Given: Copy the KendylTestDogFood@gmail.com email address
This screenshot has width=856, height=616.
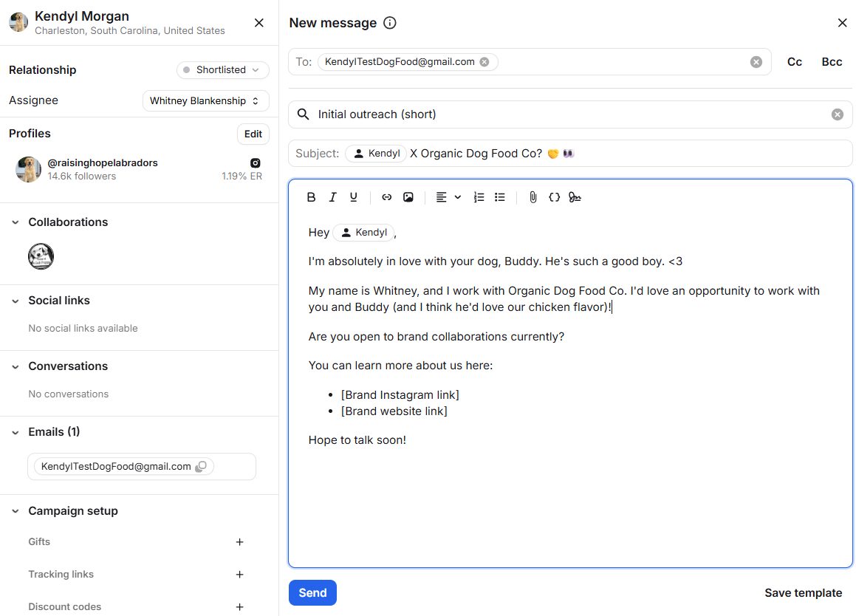Looking at the screenshot, I should pos(202,466).
